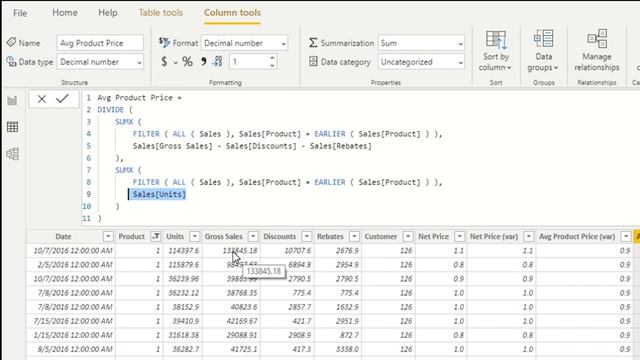Switch to Data view in the sidebar

12,127
